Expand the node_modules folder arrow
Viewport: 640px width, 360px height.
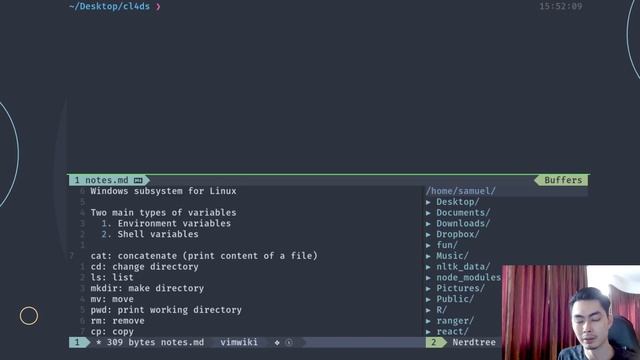(x=428, y=278)
